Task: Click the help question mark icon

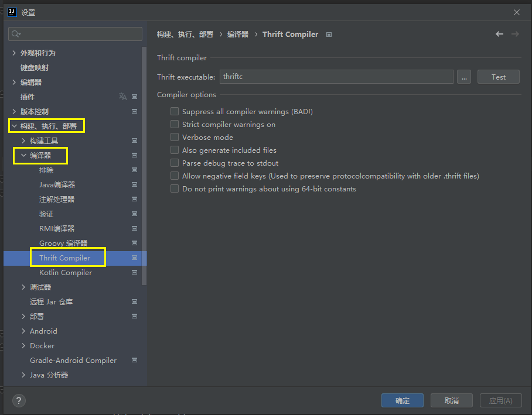Action: click(19, 400)
